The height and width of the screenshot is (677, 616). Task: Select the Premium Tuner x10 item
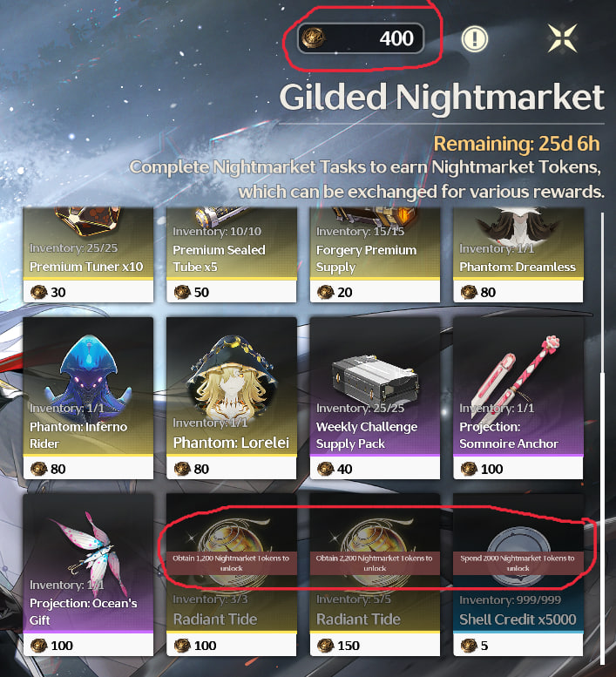pyautogui.click(x=88, y=254)
